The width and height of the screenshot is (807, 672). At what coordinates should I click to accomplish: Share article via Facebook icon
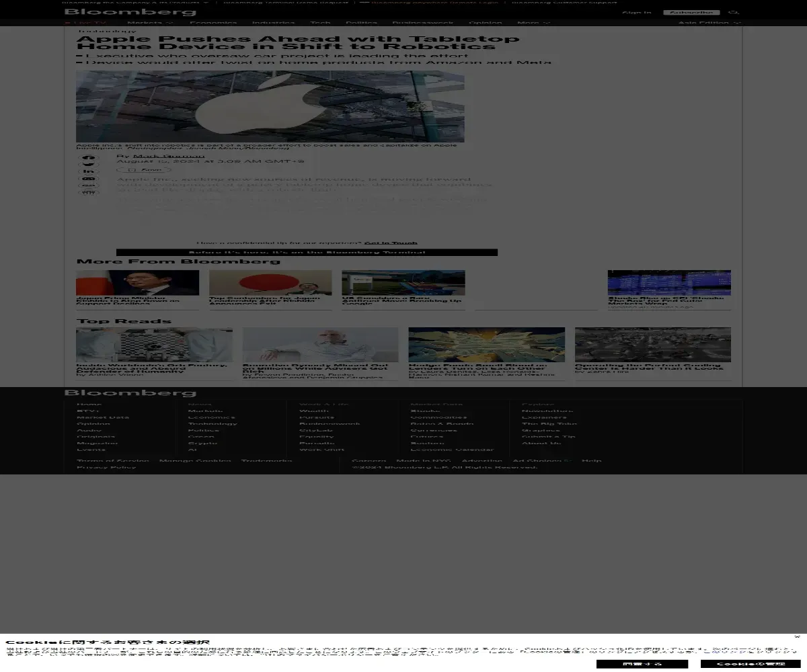point(89,158)
